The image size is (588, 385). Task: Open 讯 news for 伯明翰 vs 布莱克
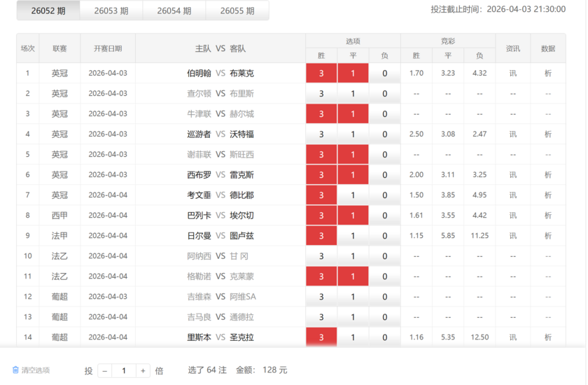point(512,73)
